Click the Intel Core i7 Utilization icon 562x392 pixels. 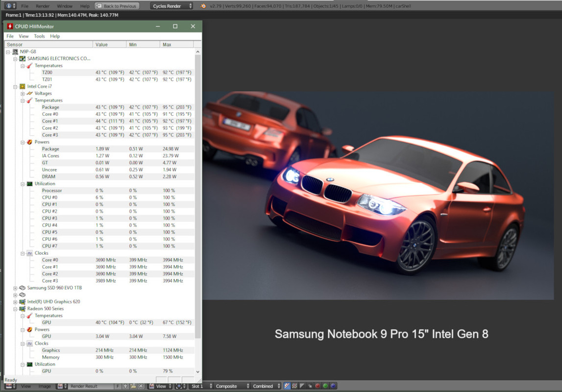(x=30, y=183)
